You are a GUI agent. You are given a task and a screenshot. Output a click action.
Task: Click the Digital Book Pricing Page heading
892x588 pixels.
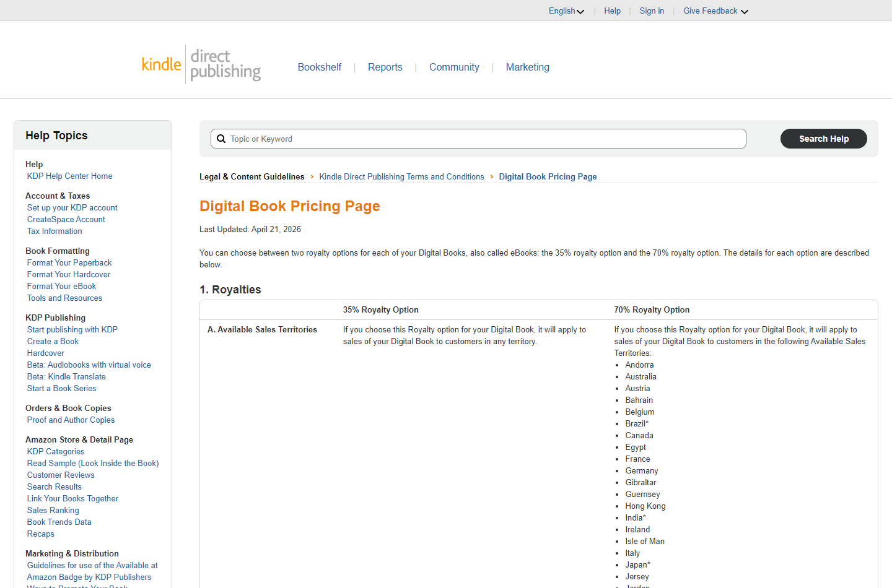290,206
